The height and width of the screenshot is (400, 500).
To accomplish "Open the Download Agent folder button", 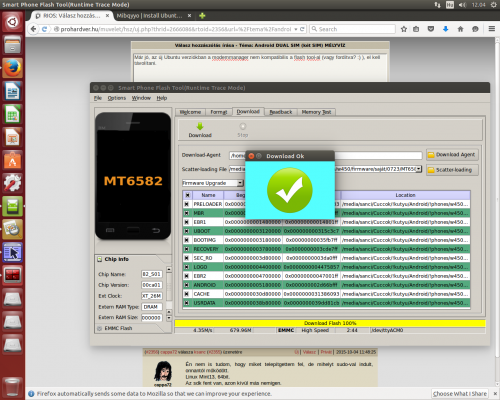I will 452,155.
